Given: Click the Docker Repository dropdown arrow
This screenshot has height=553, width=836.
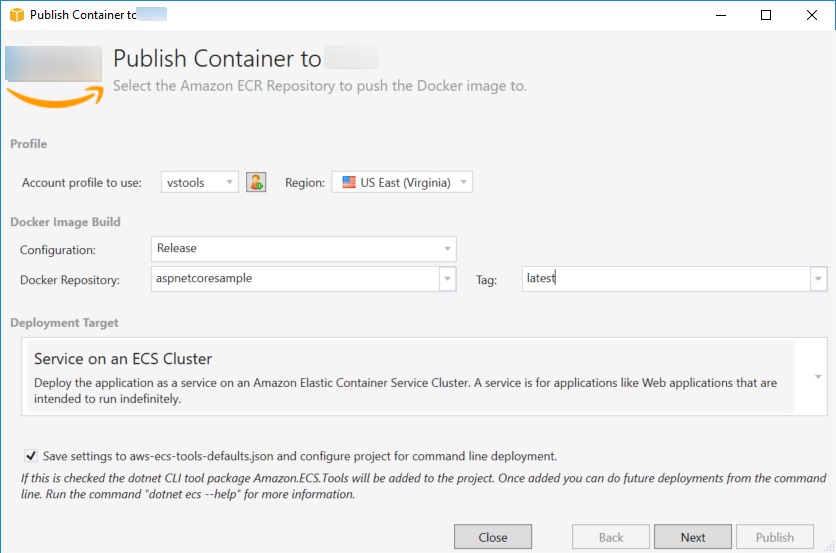Looking at the screenshot, I should click(447, 279).
